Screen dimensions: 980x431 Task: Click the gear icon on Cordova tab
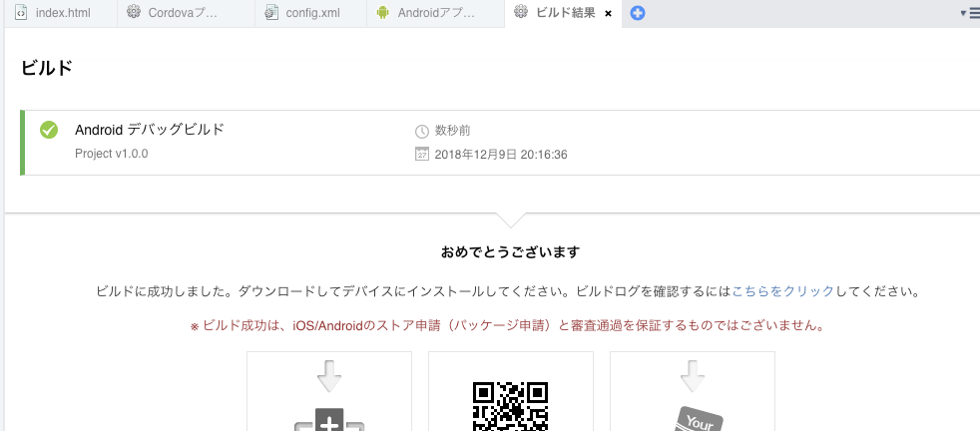(x=133, y=13)
